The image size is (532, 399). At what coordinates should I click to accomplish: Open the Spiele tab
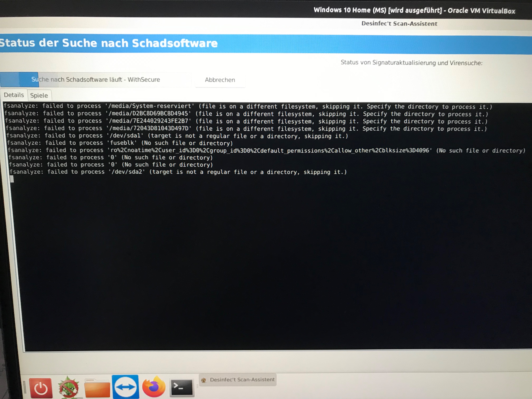click(x=39, y=95)
